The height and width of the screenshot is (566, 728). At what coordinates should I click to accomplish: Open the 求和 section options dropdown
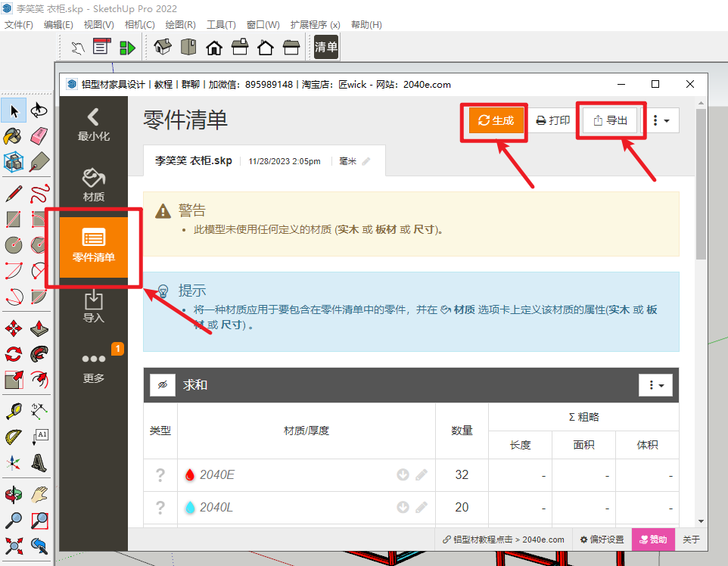point(655,385)
